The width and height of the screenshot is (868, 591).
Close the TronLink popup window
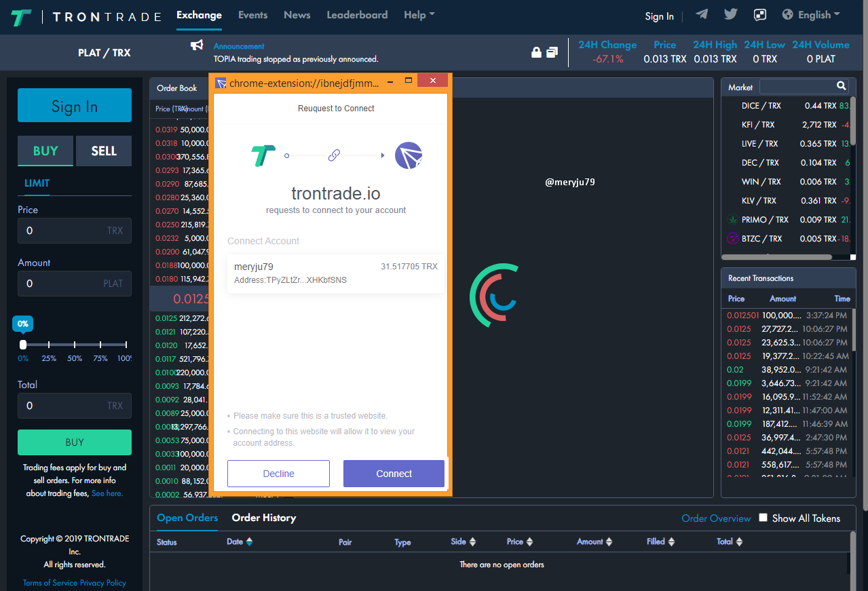coord(432,81)
